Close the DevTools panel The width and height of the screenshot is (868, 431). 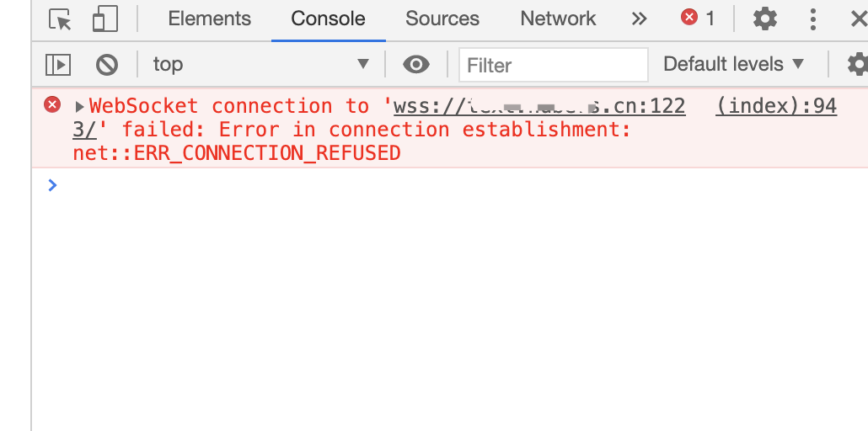[x=859, y=19]
